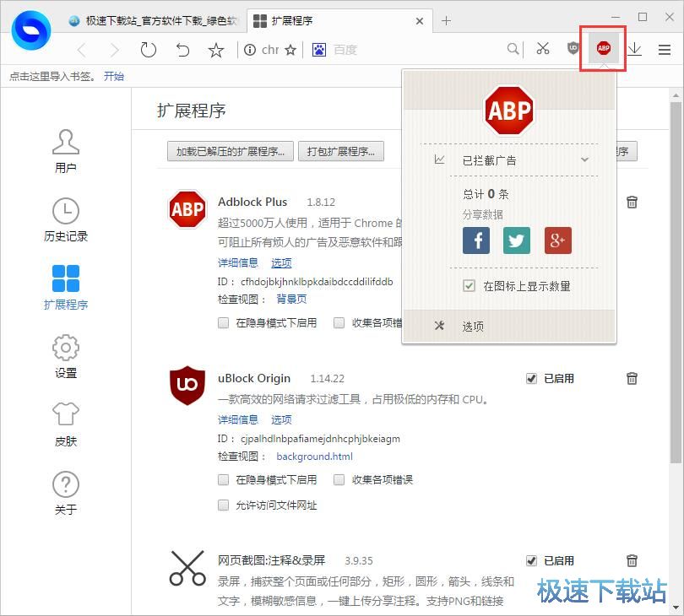Open uBlock background.html view link
Image resolution: width=684 pixels, height=616 pixels.
click(x=314, y=457)
